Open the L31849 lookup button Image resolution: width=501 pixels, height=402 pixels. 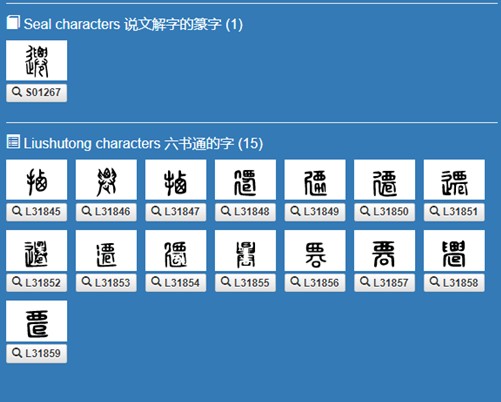click(315, 212)
